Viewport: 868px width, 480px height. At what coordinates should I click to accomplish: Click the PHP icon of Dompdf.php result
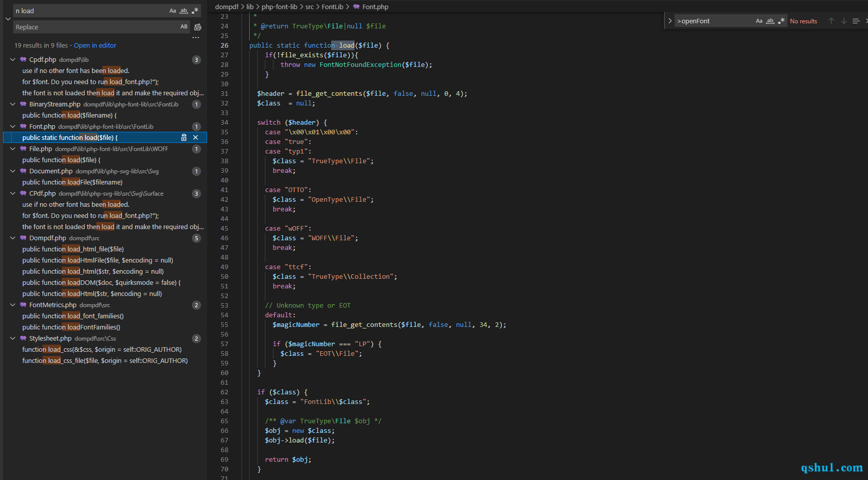pyautogui.click(x=23, y=238)
